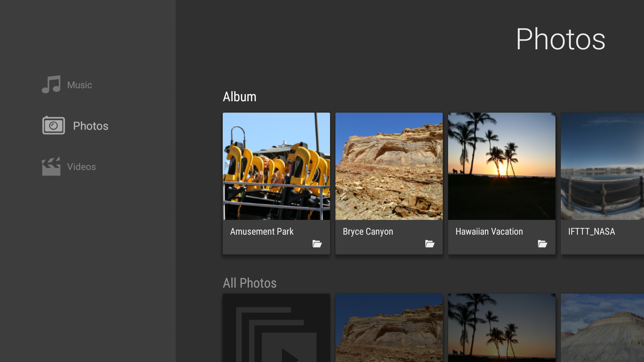Viewport: 644px width, 362px height.
Task: Click the Photos camera icon
Action: pyautogui.click(x=54, y=126)
